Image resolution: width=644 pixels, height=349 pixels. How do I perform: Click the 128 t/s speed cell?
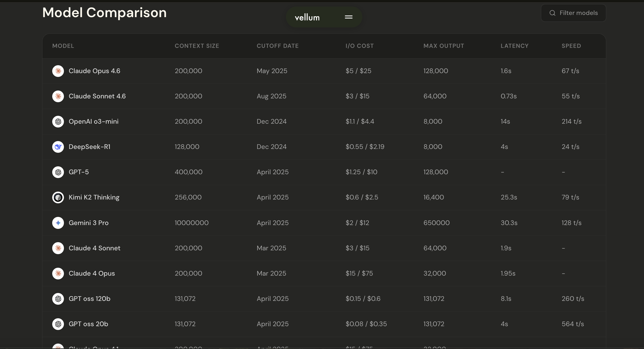[571, 223]
